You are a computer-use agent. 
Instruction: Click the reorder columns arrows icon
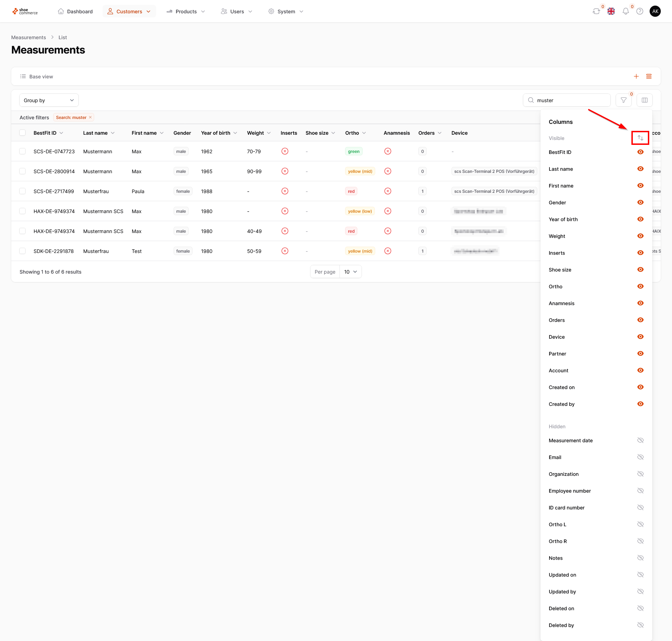click(640, 138)
